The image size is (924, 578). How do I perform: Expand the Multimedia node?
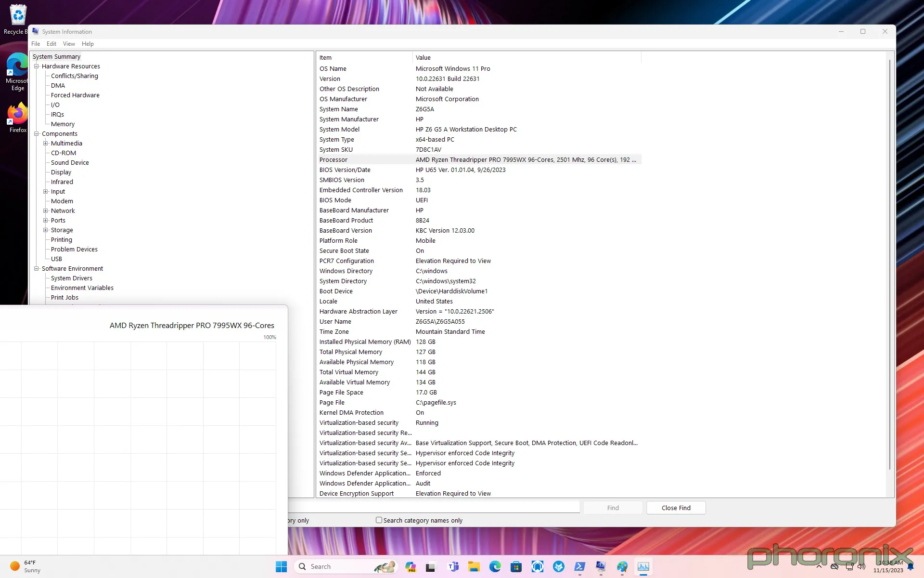pos(46,143)
